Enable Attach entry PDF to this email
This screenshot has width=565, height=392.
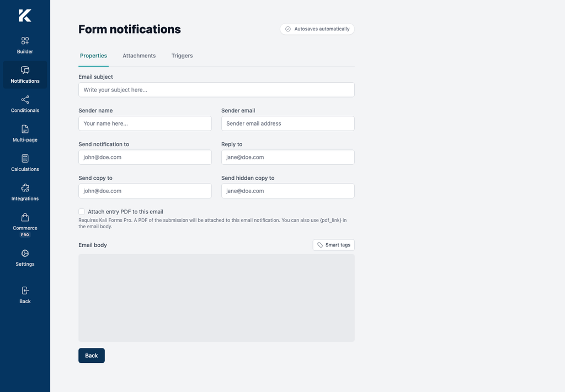click(82, 212)
